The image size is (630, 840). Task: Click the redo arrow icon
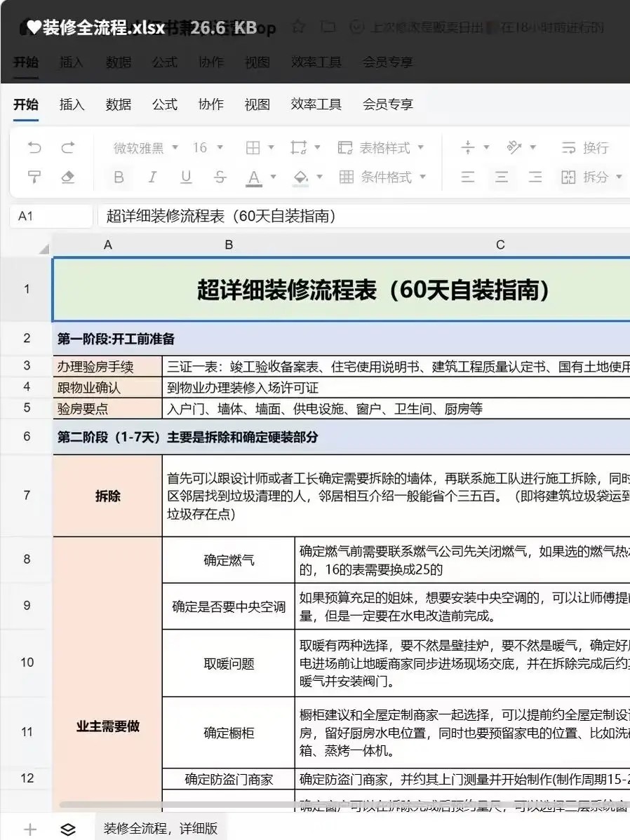67,147
